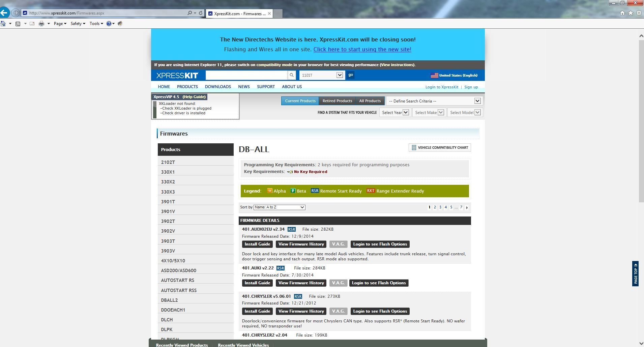Click the browser back arrow button
Viewport: 644px width, 347px height.
[x=4, y=13]
